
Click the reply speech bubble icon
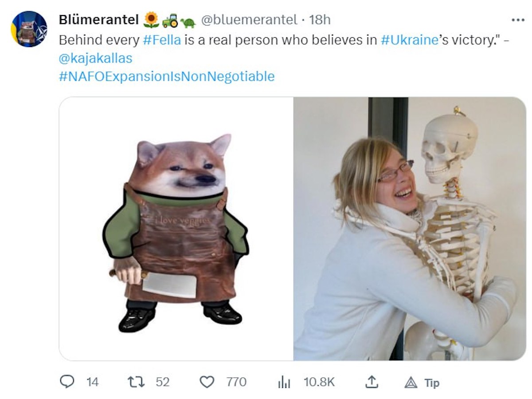66,382
